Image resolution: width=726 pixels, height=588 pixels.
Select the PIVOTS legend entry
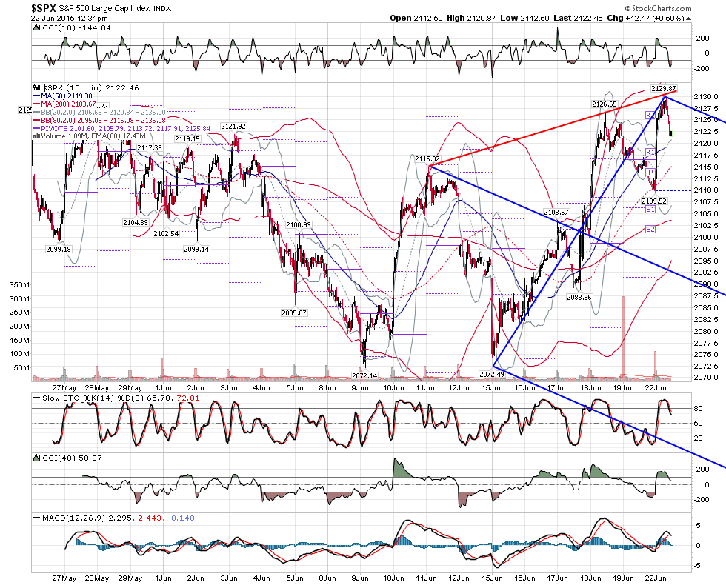[121, 128]
